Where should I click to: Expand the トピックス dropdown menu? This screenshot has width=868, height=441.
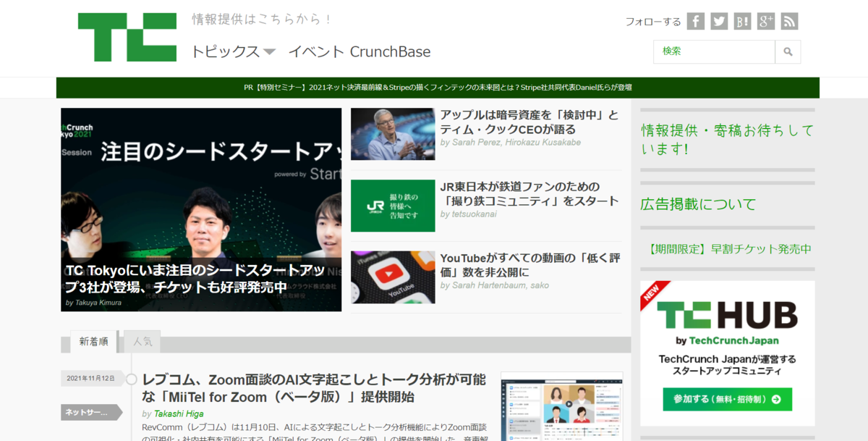click(233, 51)
